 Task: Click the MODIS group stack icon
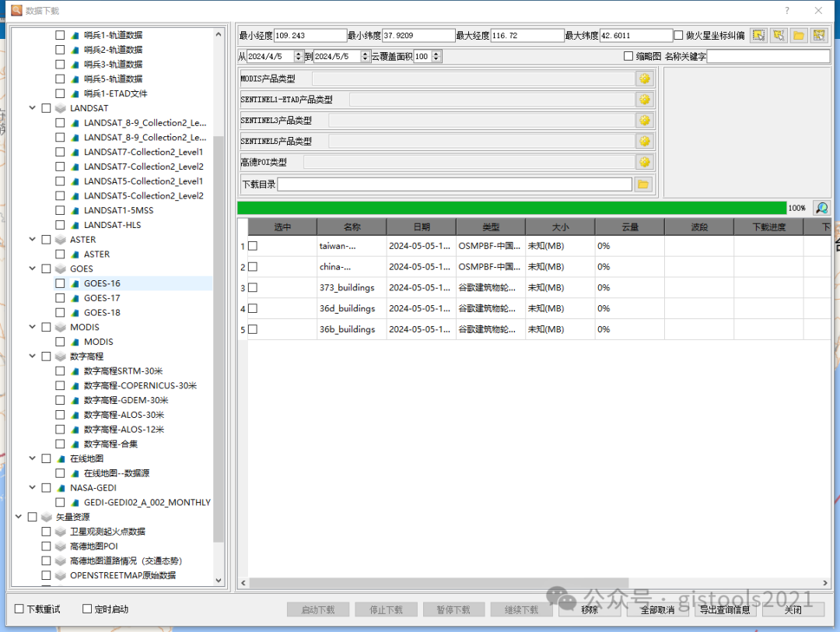(x=61, y=327)
